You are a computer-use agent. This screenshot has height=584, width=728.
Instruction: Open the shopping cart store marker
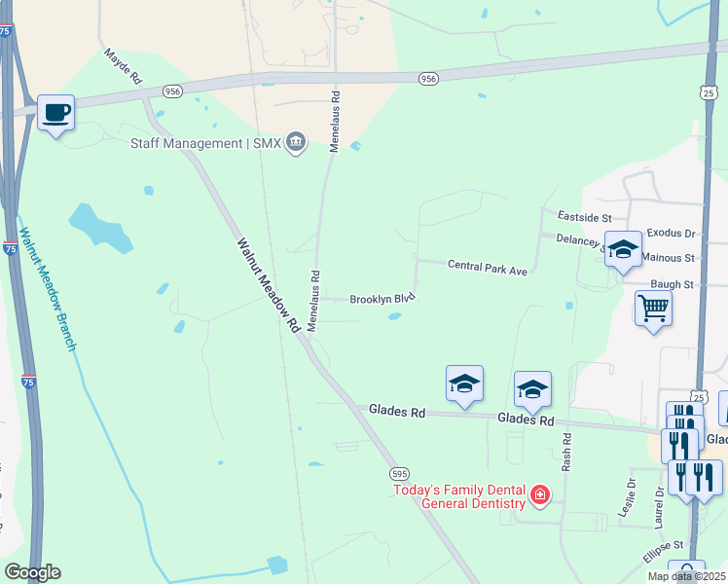click(x=653, y=310)
